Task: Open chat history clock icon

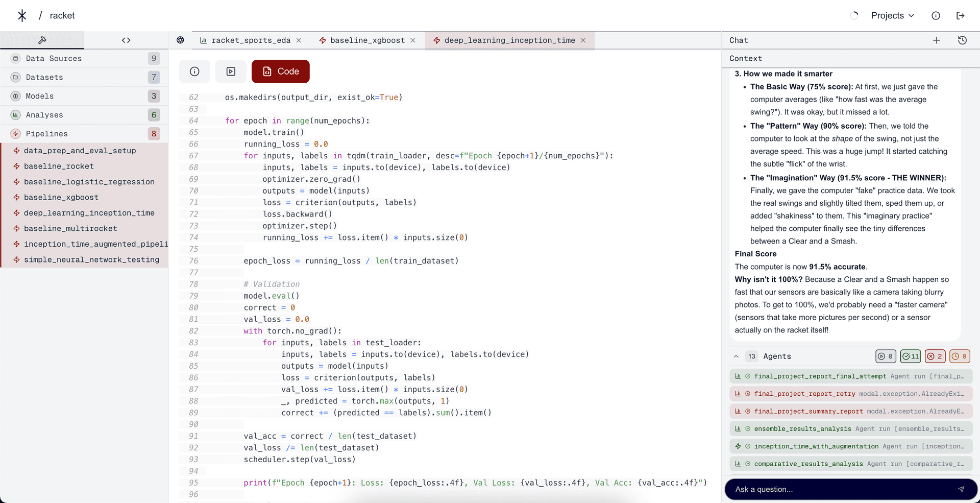Action: [962, 40]
